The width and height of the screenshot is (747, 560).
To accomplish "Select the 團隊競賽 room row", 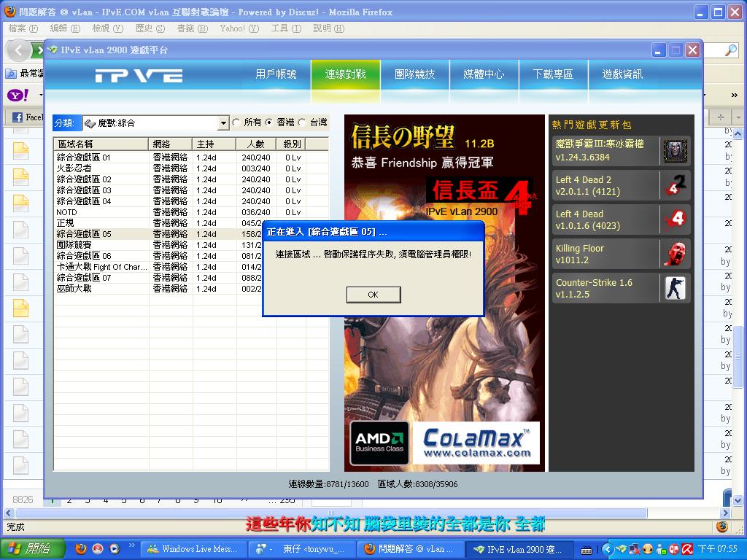I will coord(158,245).
